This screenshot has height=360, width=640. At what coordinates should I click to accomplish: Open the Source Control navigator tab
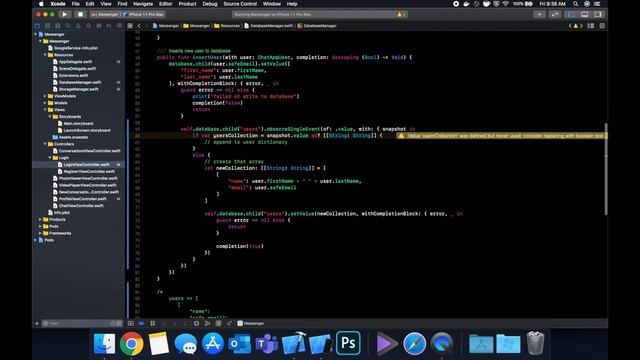tap(47, 26)
